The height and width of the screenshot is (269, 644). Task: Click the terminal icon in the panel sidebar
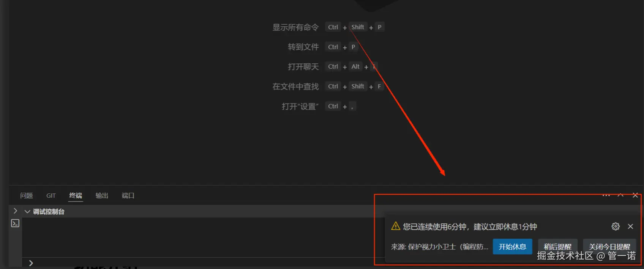15,223
